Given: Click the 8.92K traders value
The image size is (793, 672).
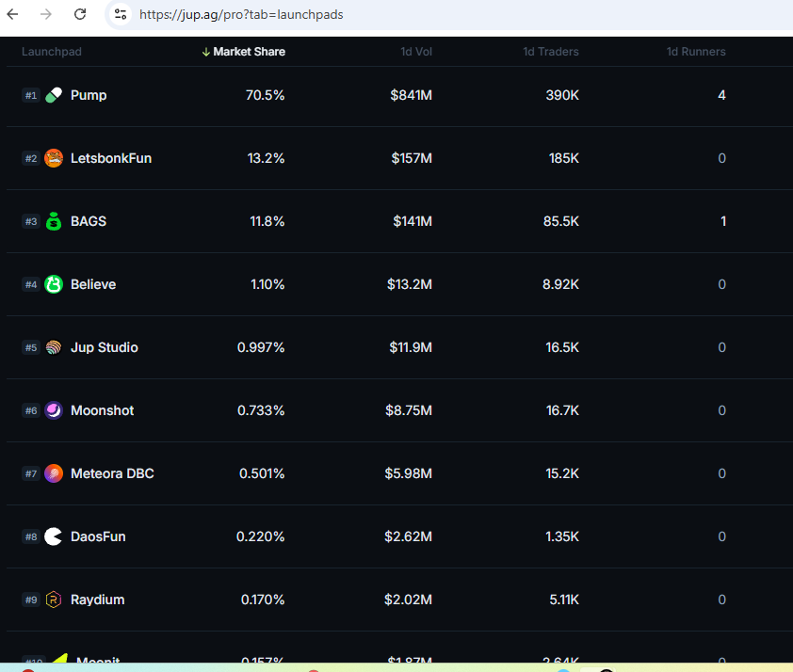Looking at the screenshot, I should 561,284.
